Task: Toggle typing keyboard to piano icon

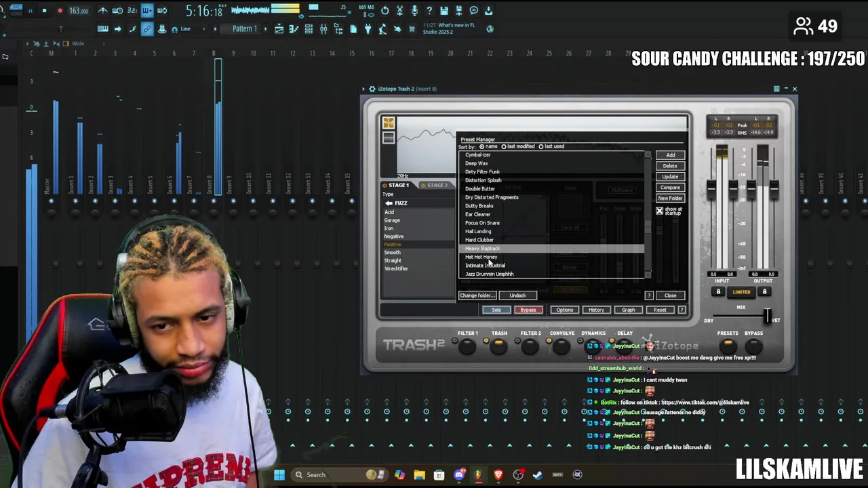Action: (x=102, y=29)
